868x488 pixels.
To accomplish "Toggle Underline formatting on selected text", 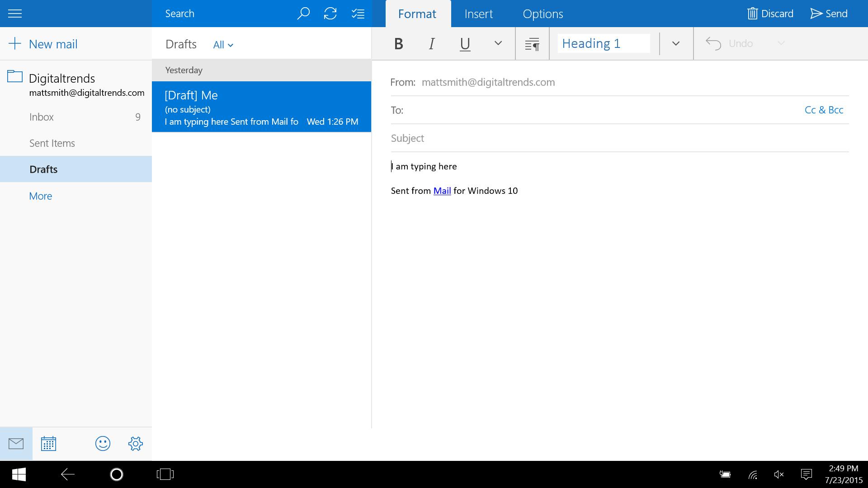I will coord(464,43).
